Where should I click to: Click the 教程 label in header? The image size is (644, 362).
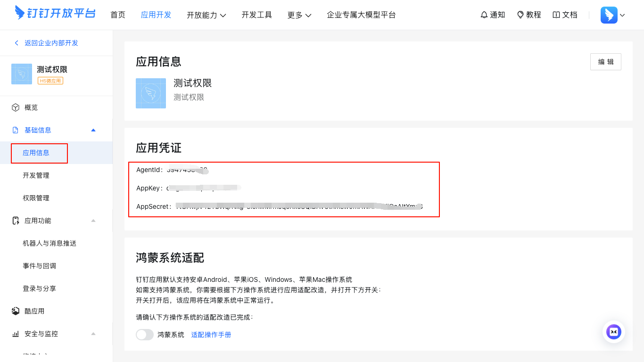(x=534, y=15)
